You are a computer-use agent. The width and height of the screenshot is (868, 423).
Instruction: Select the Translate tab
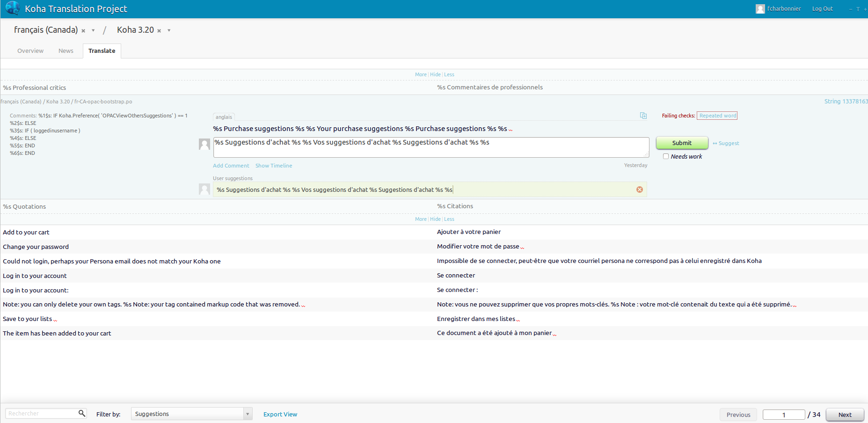coord(102,51)
